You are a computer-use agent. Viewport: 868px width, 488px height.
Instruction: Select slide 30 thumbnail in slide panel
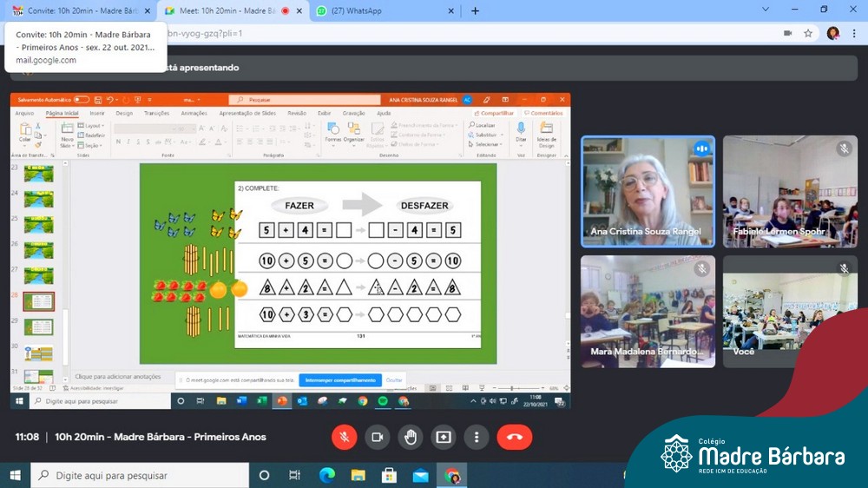(39, 353)
